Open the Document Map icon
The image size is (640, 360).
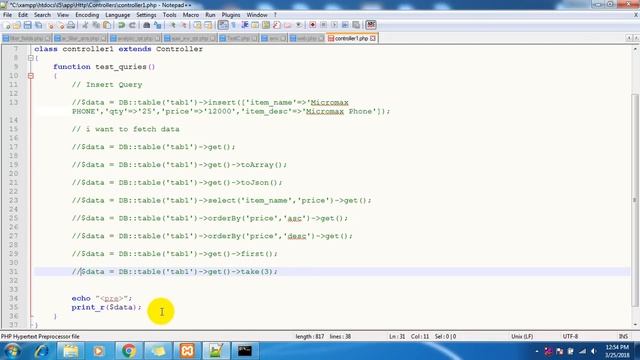click(266, 25)
